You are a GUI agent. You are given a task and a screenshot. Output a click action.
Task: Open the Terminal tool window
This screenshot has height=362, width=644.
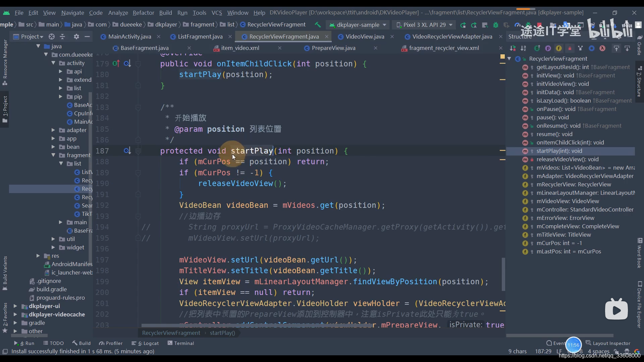[x=180, y=343]
